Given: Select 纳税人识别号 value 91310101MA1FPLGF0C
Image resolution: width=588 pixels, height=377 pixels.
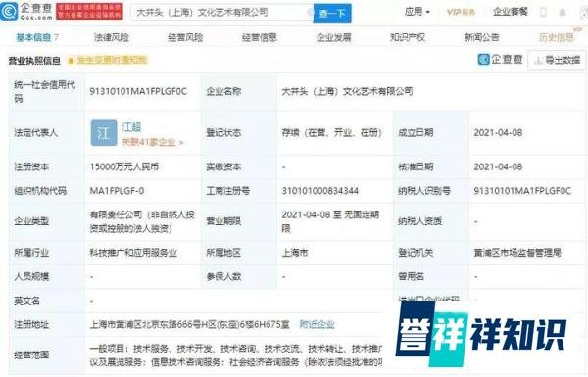Looking at the screenshot, I should point(522,191).
